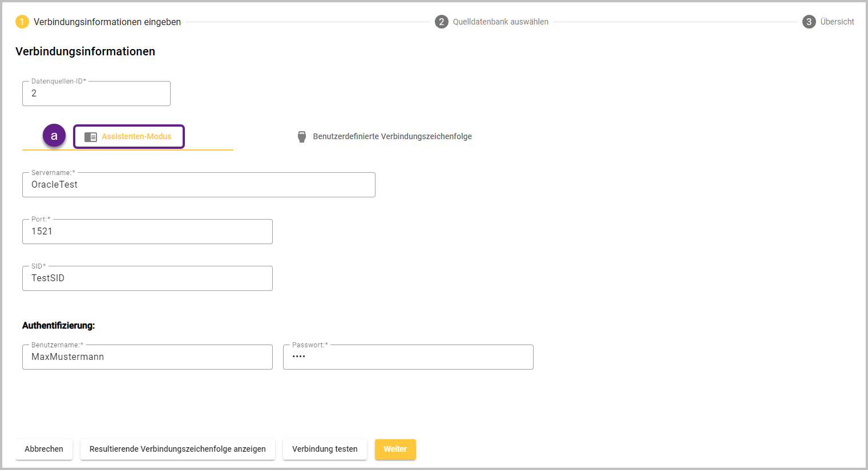The width and height of the screenshot is (868, 470).
Task: Click step 1 circle icon in wizard
Action: (22, 22)
